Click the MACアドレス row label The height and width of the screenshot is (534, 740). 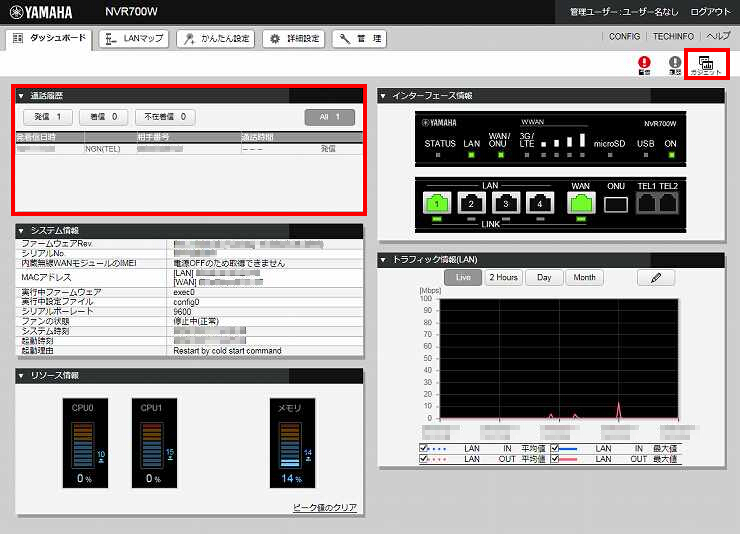(46, 277)
